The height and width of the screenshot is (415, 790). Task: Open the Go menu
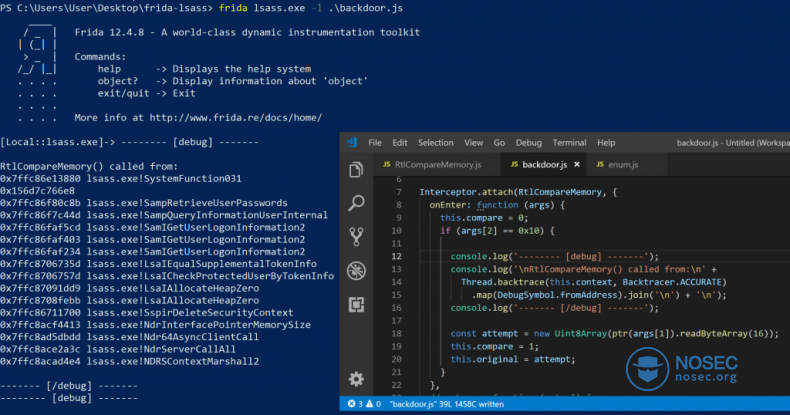(x=499, y=143)
